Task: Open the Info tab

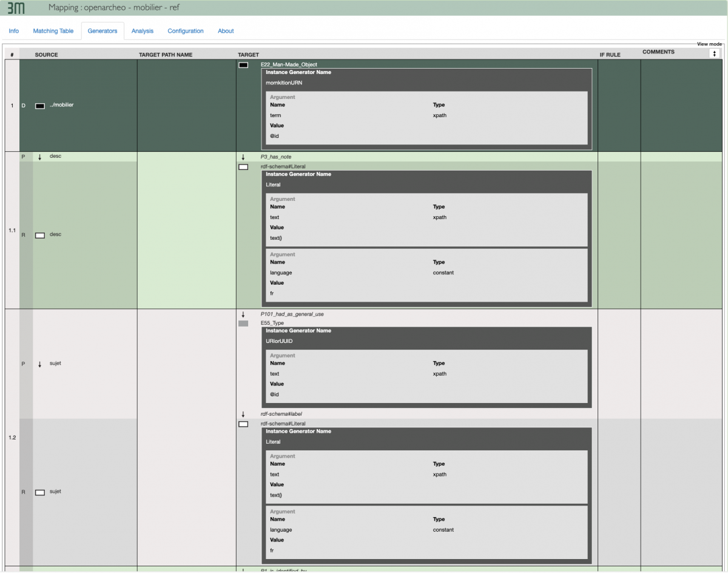Action: [14, 31]
